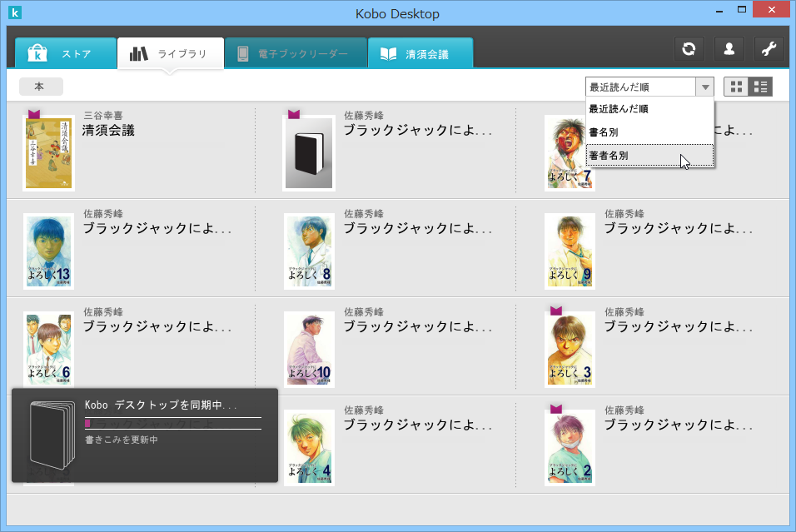The image size is (796, 532).
Task: Click the e-reader device icon
Action: [x=242, y=54]
